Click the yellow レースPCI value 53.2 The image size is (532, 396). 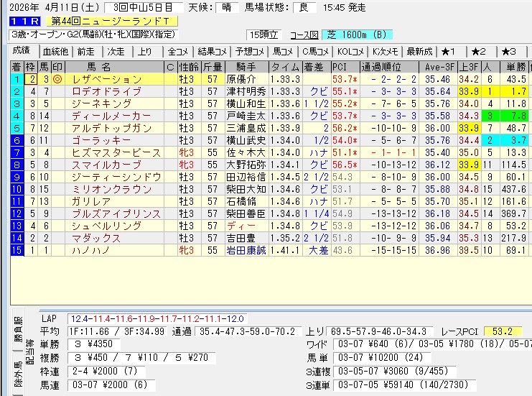pyautogui.click(x=503, y=331)
